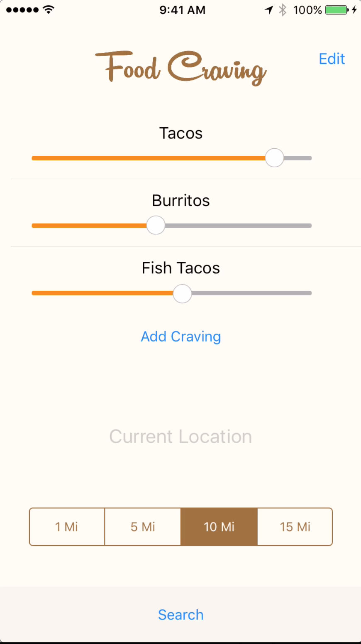This screenshot has width=361, height=644.
Task: Tap the 9:41 AM clock
Action: point(182,10)
